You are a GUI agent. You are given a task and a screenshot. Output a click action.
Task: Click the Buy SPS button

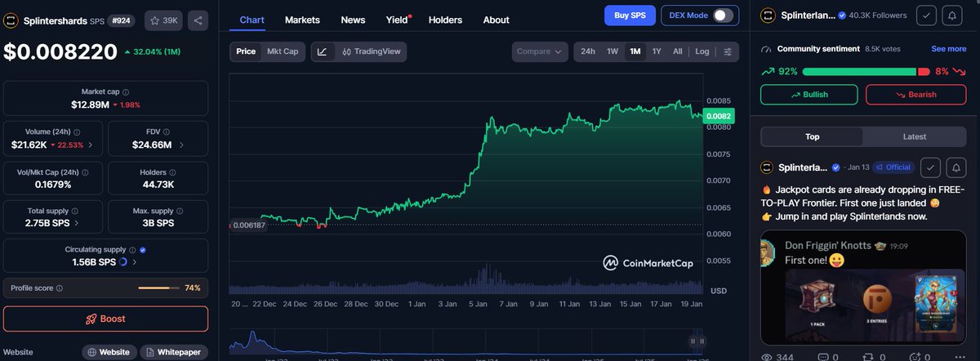(630, 16)
